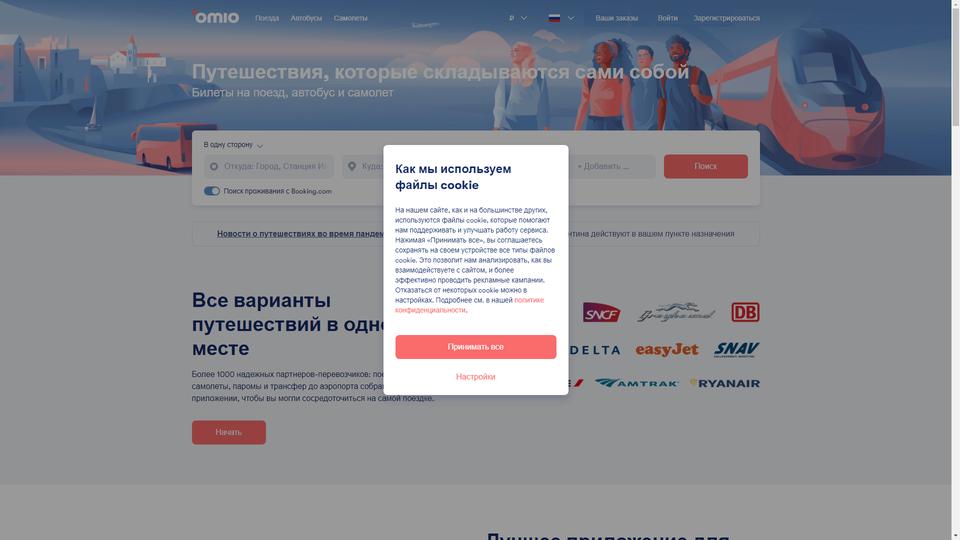Toggle Booking.com accommodation search switch
The height and width of the screenshot is (540, 960).
click(x=212, y=191)
